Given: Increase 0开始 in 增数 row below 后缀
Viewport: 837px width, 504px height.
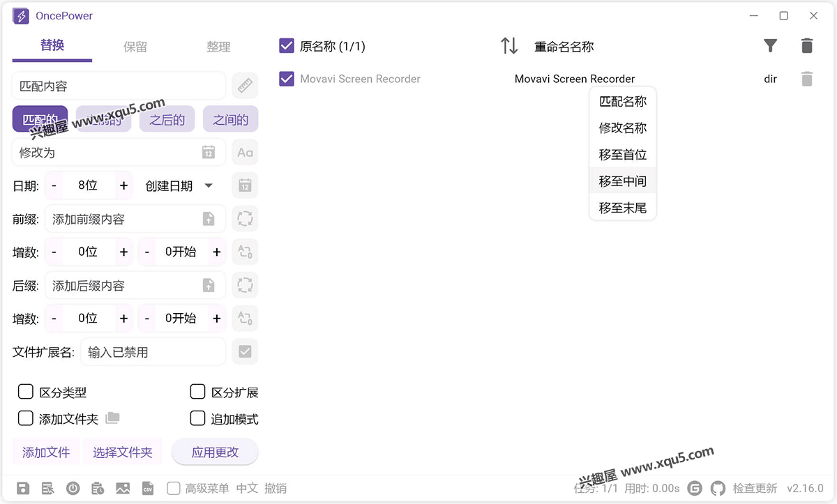Looking at the screenshot, I should [217, 318].
